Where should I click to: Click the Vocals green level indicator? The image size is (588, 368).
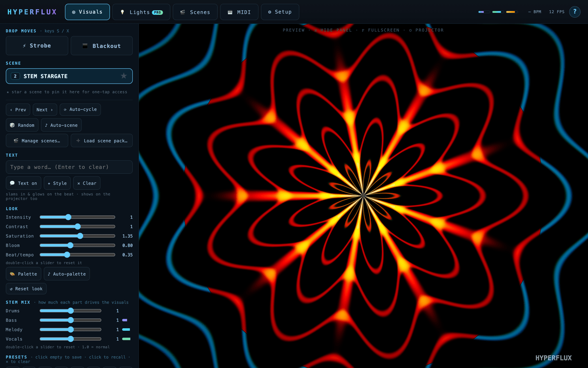point(126,339)
